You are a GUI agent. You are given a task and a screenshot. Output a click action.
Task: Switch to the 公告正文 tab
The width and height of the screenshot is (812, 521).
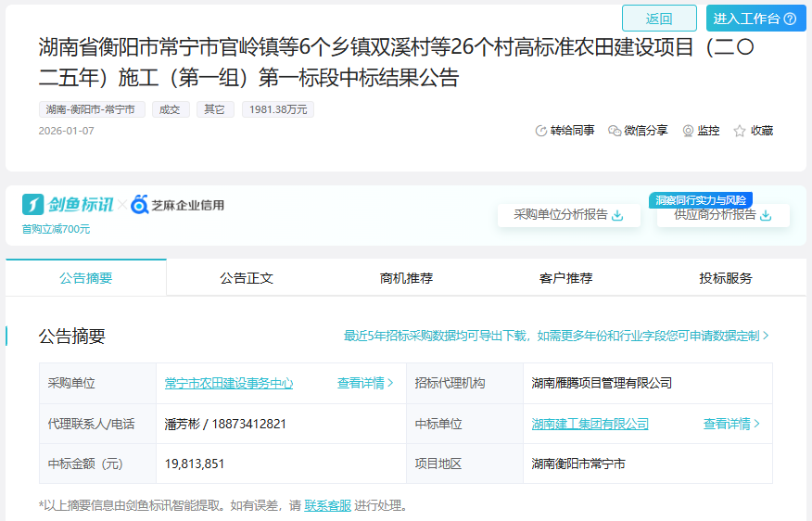pos(247,278)
